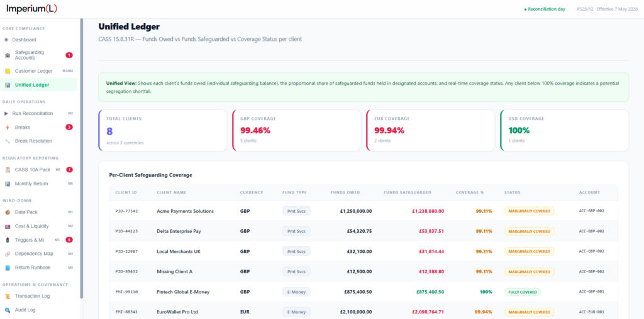Select Fintech Global E-Money client name
Image resolution: width=644 pixels, height=319 pixels.
183,292
